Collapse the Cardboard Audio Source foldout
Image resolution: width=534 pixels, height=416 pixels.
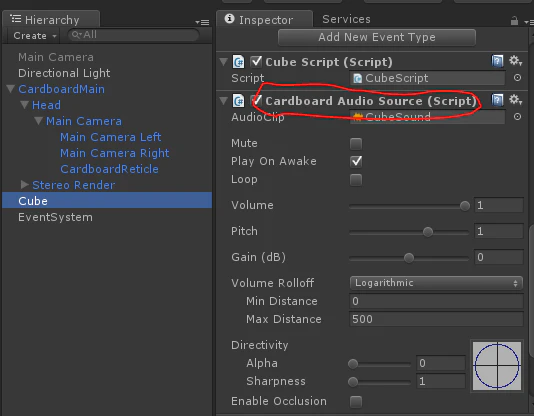tap(223, 101)
